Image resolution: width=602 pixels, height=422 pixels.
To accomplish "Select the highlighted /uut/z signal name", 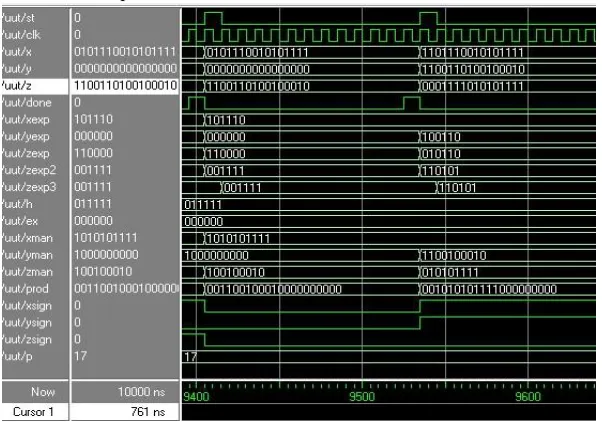I will pyautogui.click(x=17, y=86).
